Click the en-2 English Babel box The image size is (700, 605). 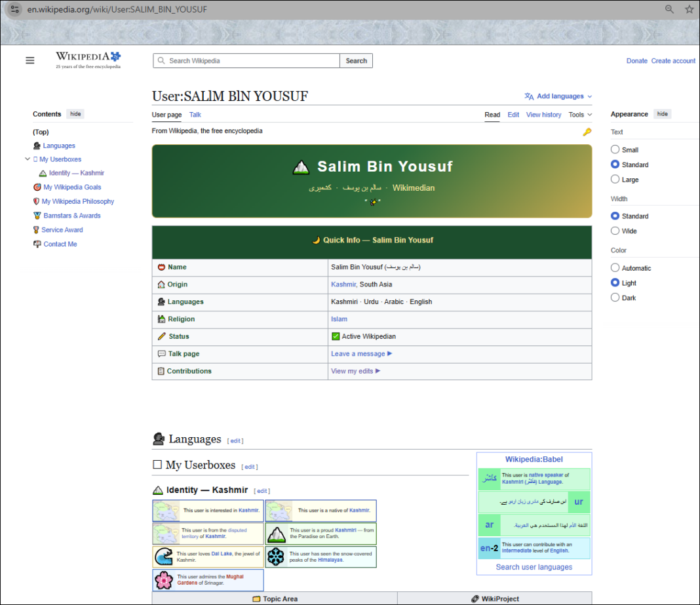click(534, 548)
